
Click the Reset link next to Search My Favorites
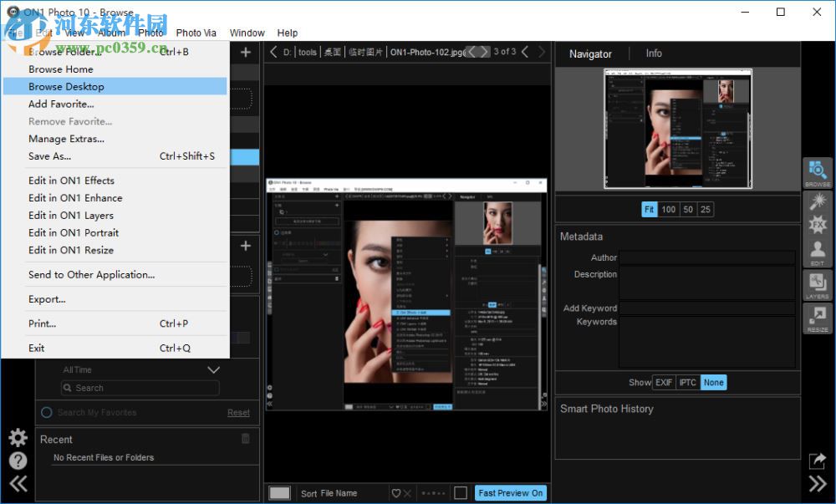pos(238,412)
